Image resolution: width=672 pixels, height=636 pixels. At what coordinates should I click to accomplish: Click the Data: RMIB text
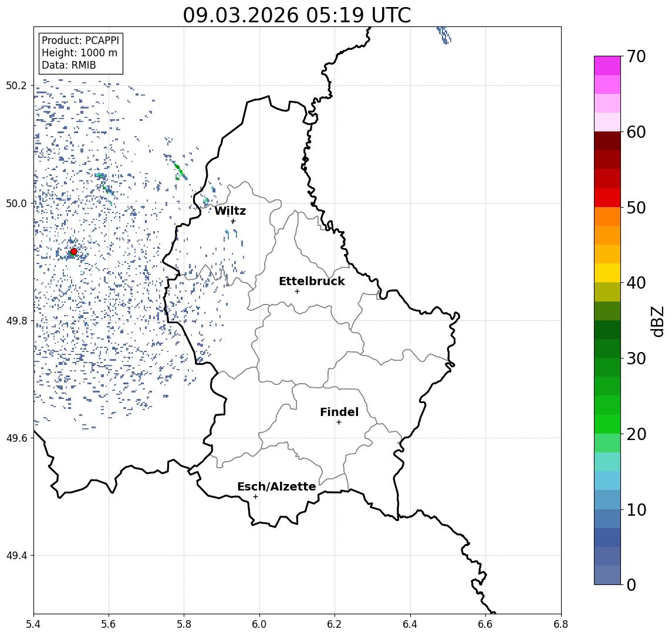tap(69, 65)
